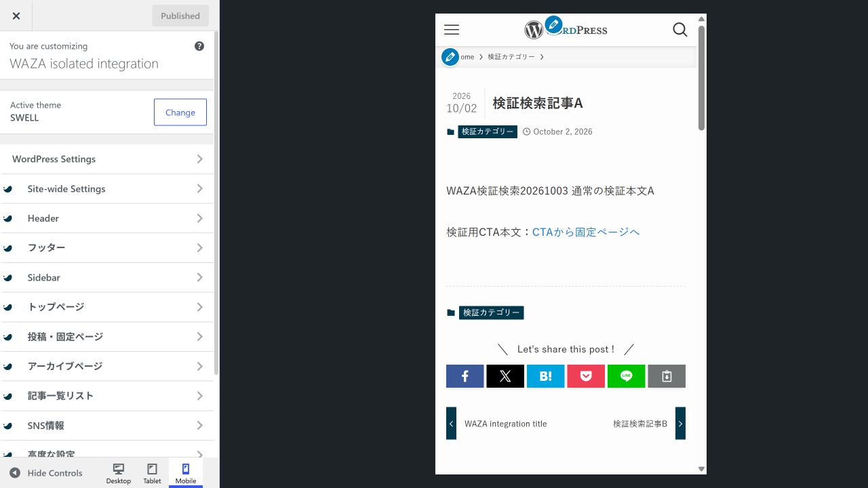The image size is (868, 488).
Task: Share the post on Facebook
Action: (x=465, y=376)
